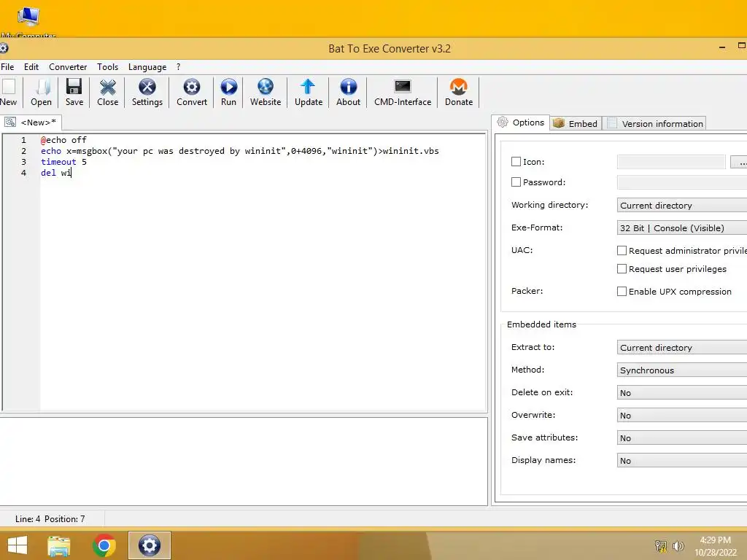Click the New file toolbar icon

(x=8, y=93)
